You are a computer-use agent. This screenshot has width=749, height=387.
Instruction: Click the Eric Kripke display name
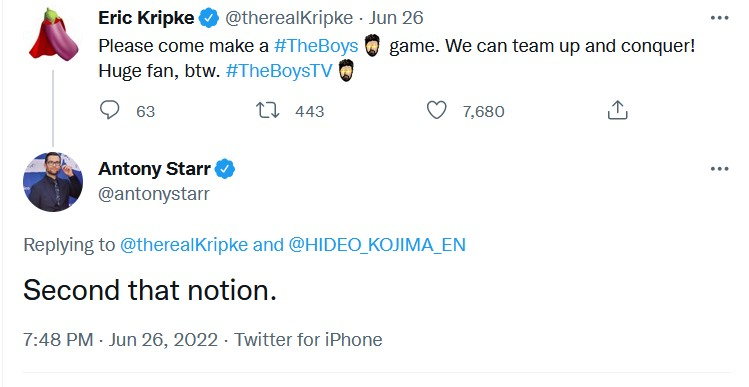click(x=146, y=18)
